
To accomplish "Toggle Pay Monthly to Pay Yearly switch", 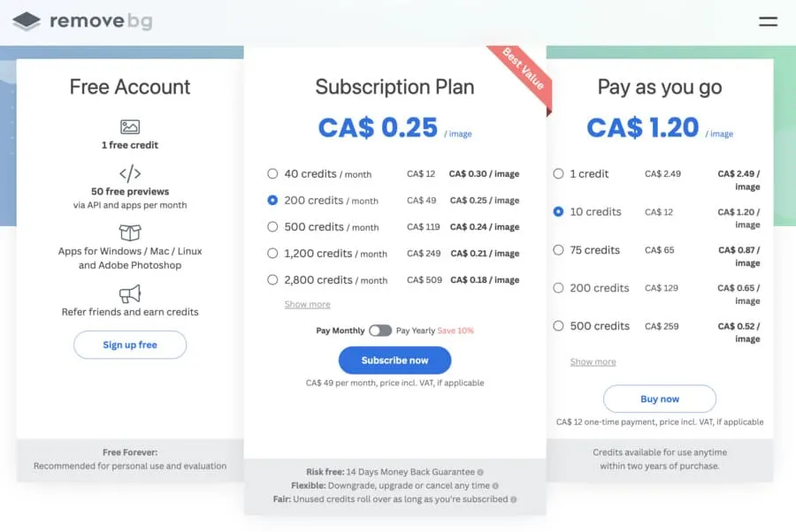I will 380,331.
